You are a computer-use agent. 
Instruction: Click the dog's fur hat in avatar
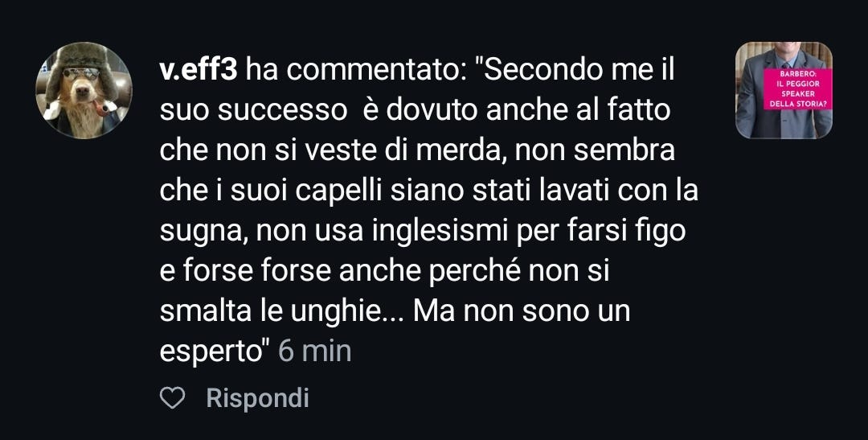83,60
